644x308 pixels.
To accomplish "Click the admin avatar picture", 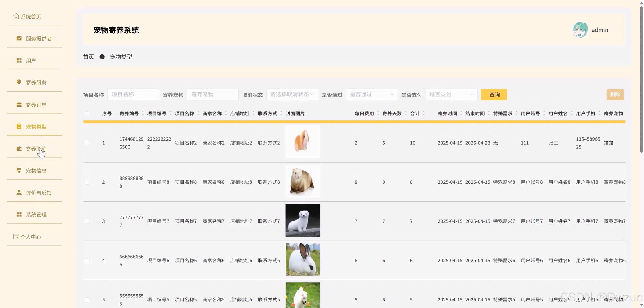I will [x=580, y=30].
